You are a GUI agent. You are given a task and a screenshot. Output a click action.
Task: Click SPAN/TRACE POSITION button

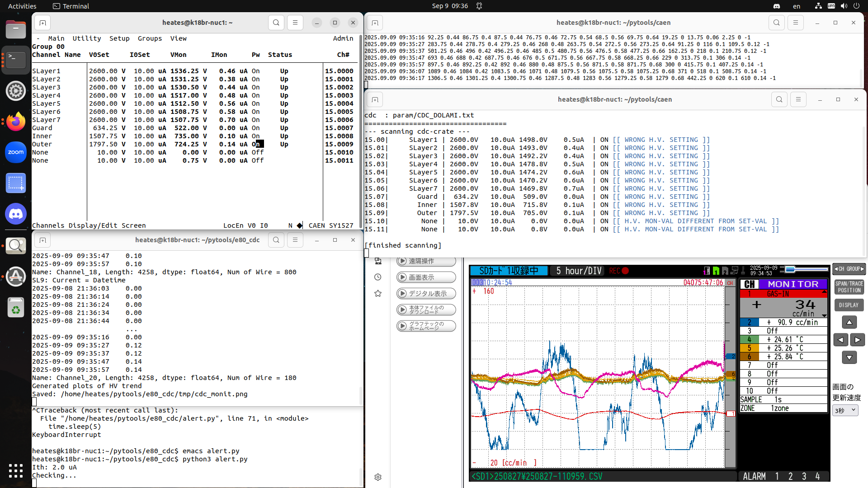tap(849, 287)
